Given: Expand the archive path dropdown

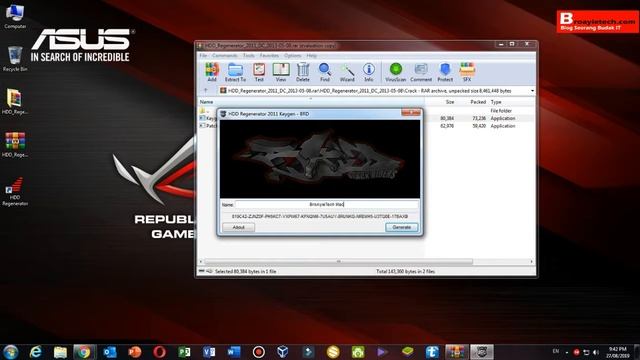Looking at the screenshot, I should (532, 91).
